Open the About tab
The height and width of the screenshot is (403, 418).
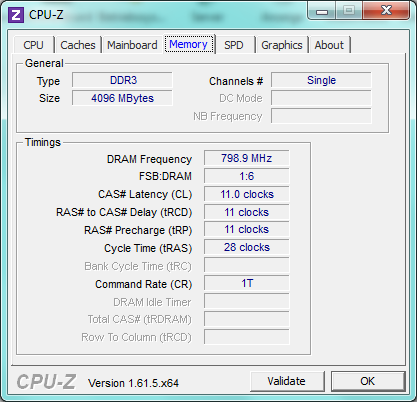[329, 45]
